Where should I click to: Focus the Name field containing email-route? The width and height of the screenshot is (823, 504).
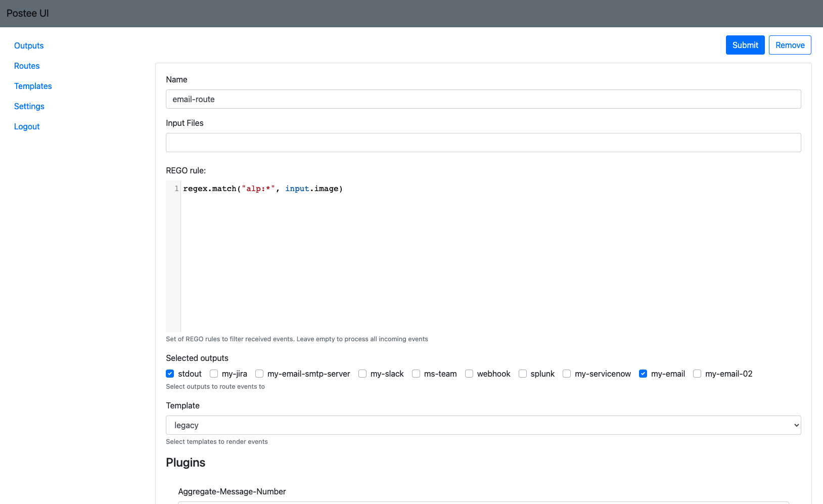click(x=483, y=99)
